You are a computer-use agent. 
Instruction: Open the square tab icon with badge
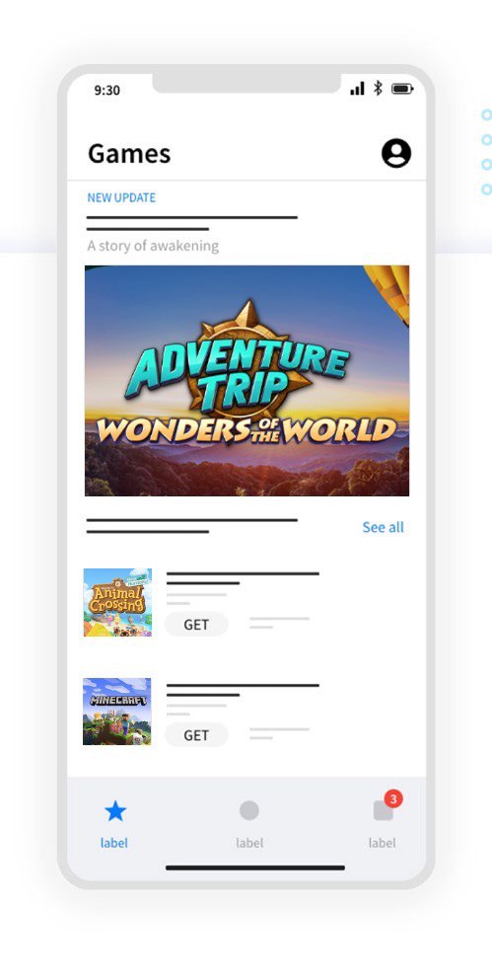[x=384, y=811]
